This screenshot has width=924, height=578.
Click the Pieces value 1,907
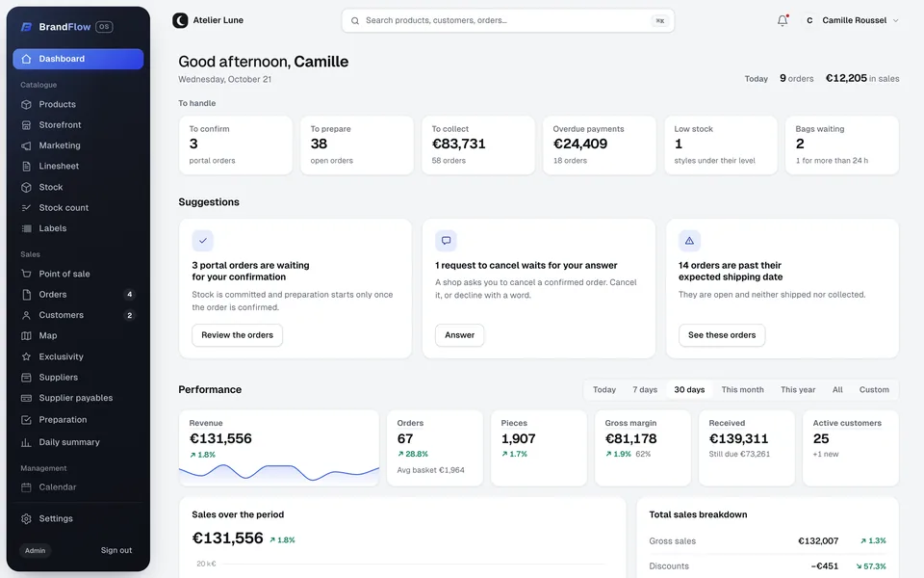pyautogui.click(x=518, y=439)
